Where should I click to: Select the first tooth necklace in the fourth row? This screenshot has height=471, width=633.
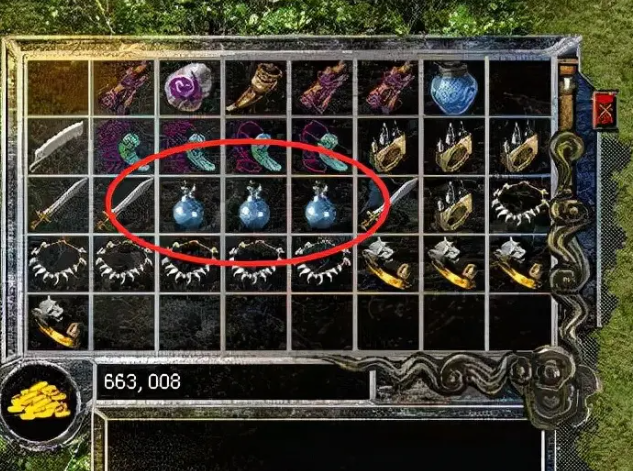(x=58, y=262)
